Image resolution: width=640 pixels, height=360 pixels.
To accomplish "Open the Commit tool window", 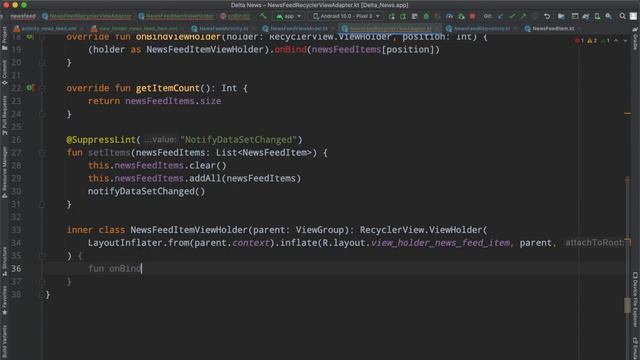I will pyautogui.click(x=4, y=72).
